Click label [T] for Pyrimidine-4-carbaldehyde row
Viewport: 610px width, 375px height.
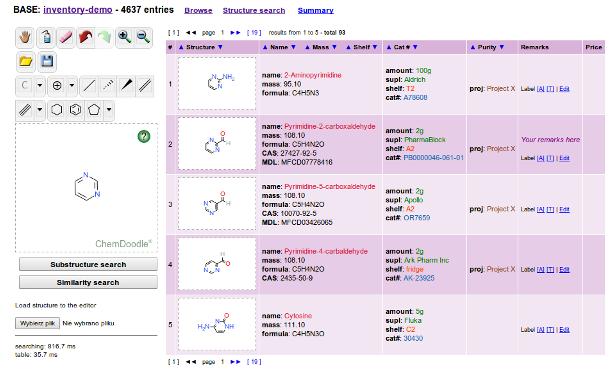click(x=550, y=270)
